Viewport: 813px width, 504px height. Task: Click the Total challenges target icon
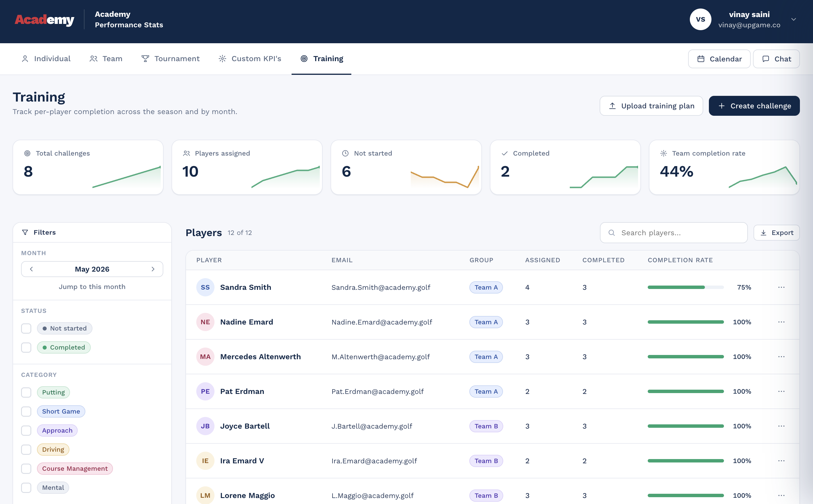coord(27,153)
